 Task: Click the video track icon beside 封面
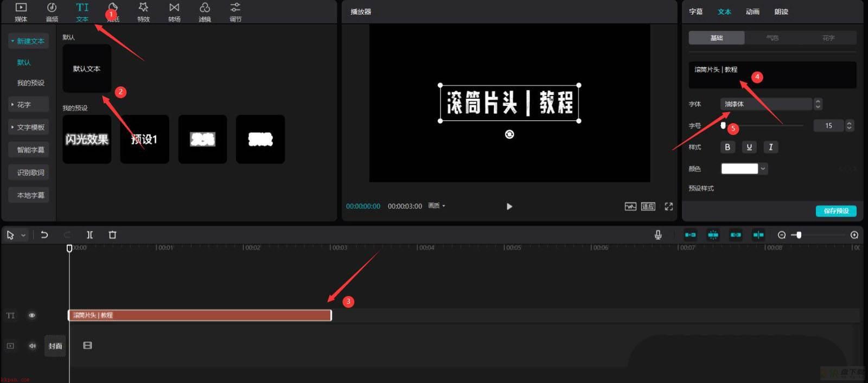point(10,346)
